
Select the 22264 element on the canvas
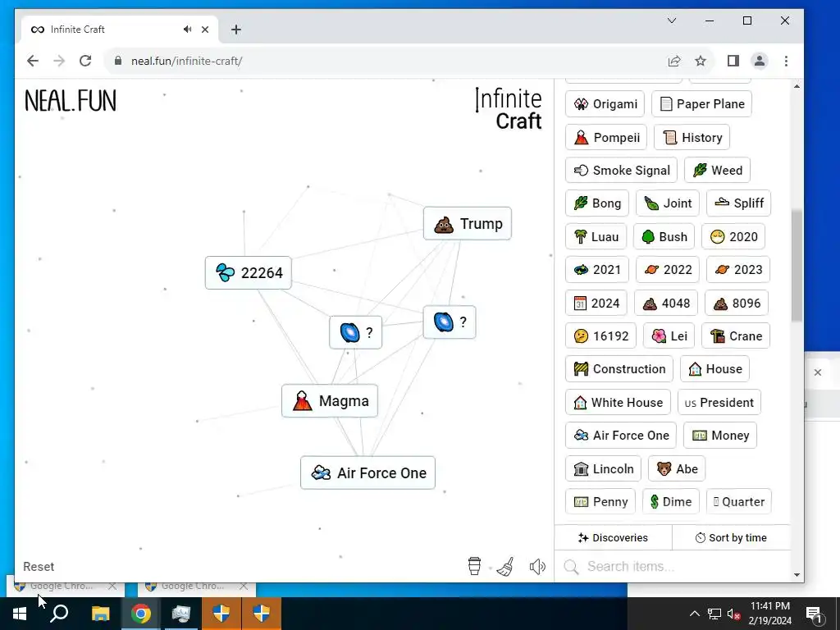pos(248,272)
